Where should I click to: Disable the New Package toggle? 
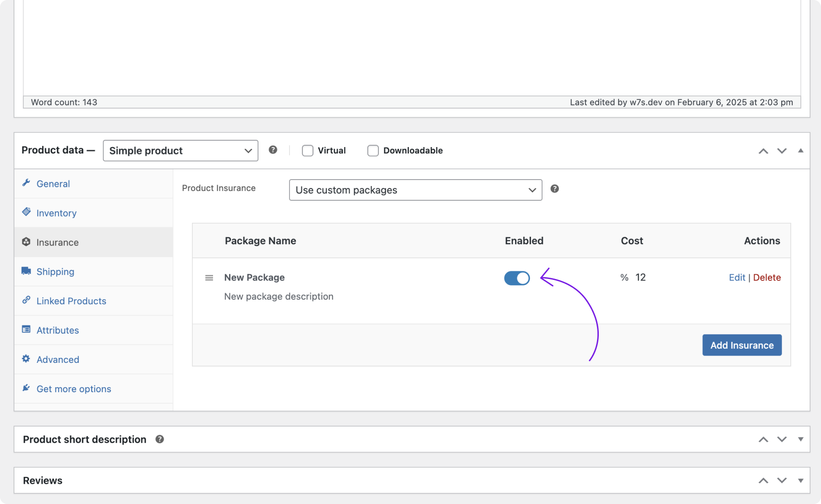coord(517,278)
